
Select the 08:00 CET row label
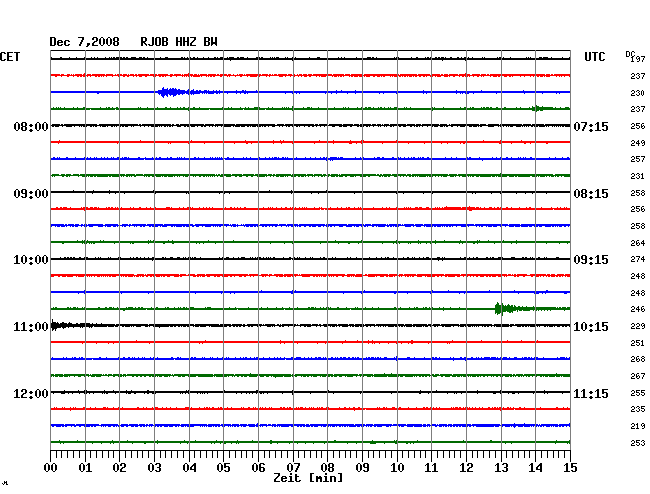tap(31, 126)
